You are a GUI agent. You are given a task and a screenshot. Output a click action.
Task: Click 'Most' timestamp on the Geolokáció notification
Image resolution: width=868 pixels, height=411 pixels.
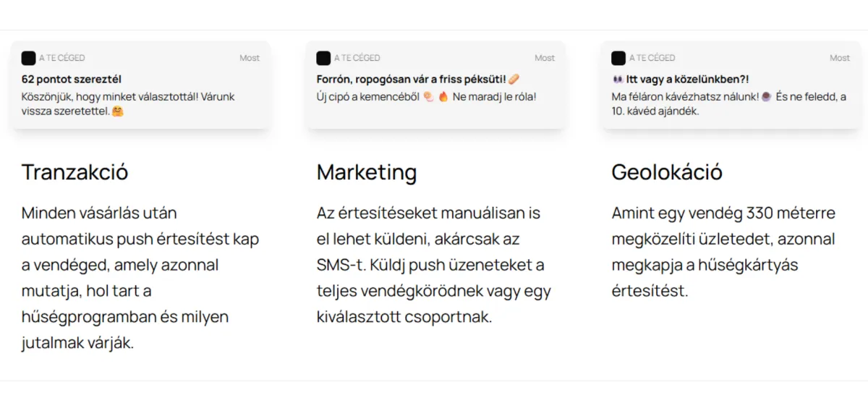click(x=840, y=58)
